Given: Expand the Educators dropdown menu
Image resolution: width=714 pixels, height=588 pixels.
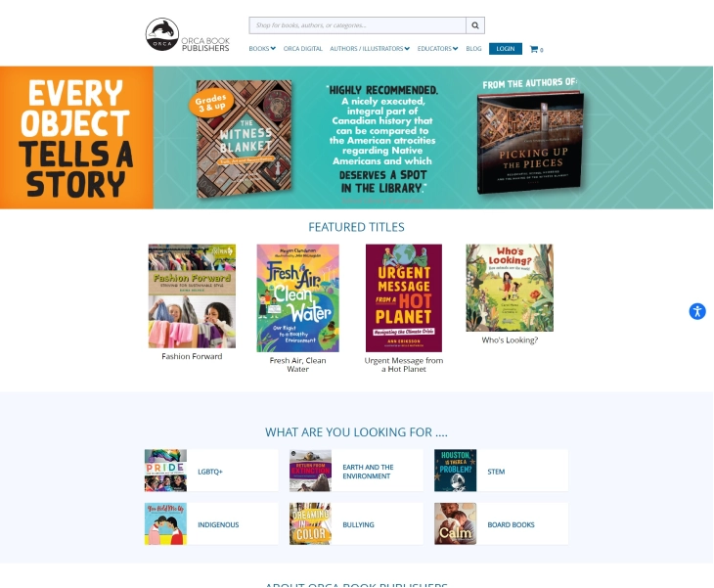Looking at the screenshot, I should [x=437, y=49].
